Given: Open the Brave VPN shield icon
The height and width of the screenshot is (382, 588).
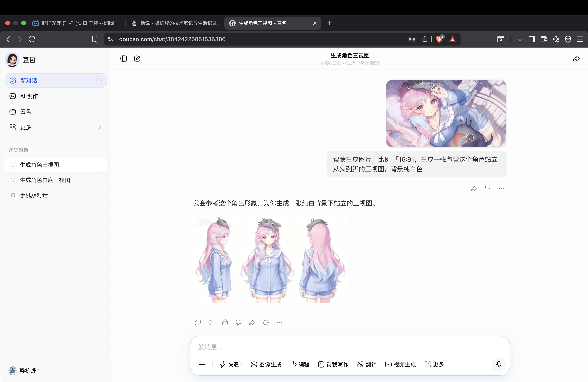Looking at the screenshot, I should (568, 39).
